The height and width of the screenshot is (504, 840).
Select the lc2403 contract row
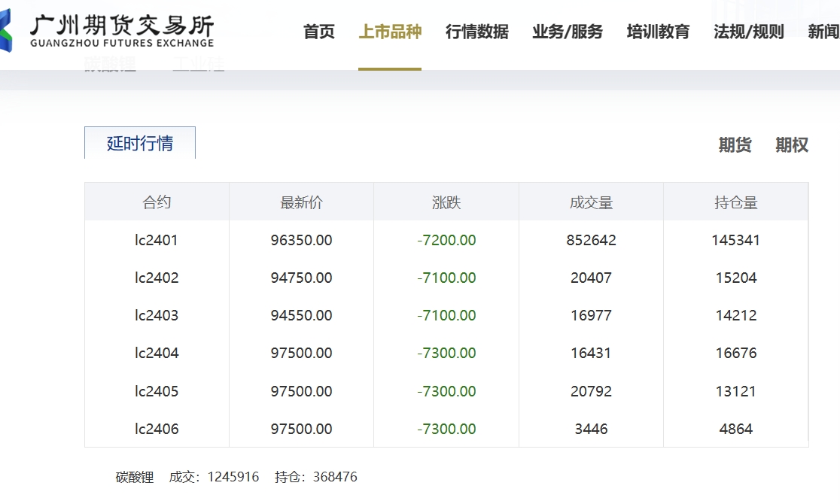pos(157,316)
